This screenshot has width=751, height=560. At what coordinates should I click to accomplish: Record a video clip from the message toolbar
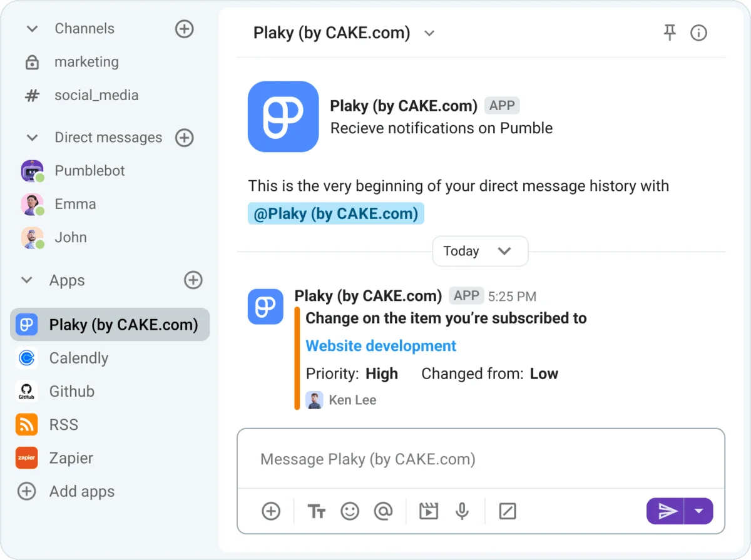[428, 511]
